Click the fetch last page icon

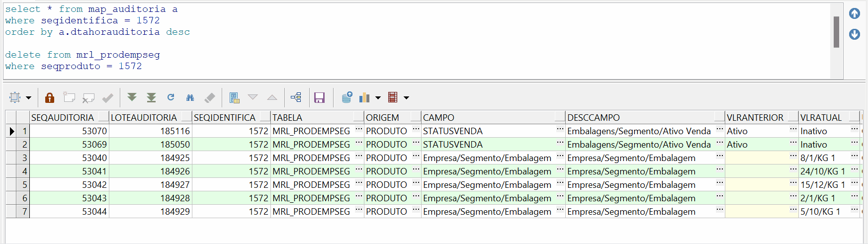point(151,97)
